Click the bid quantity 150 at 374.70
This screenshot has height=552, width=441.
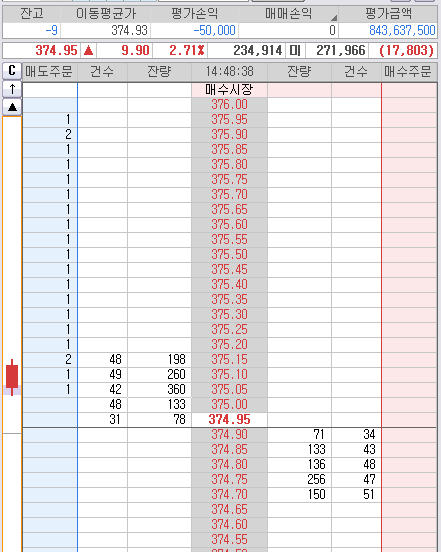tap(316, 494)
